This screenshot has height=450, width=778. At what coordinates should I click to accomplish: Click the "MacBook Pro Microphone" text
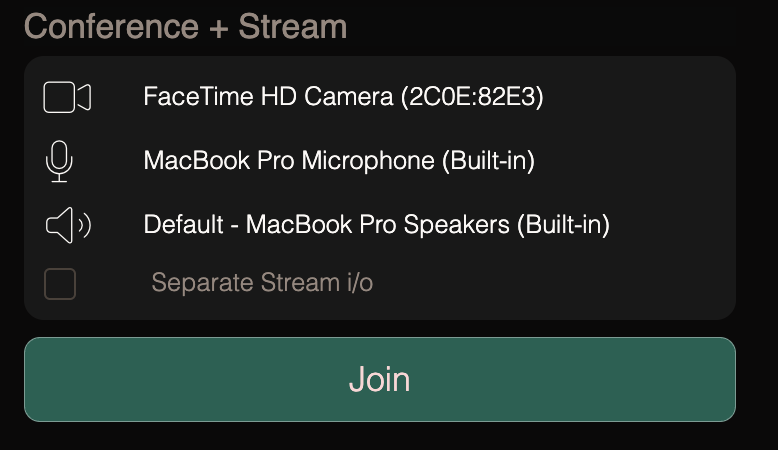click(289, 161)
